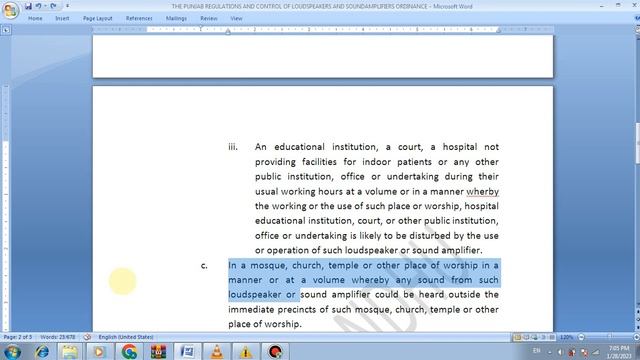Redo the action in the Quick Access Toolbar

[x=53, y=6]
